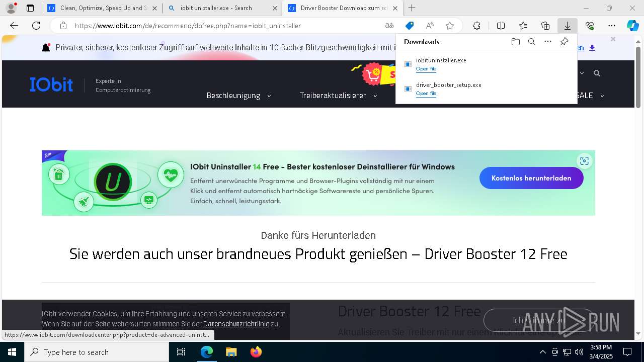Go back with the browser back arrow
Image resolution: width=644 pixels, height=362 pixels.
(14, 26)
